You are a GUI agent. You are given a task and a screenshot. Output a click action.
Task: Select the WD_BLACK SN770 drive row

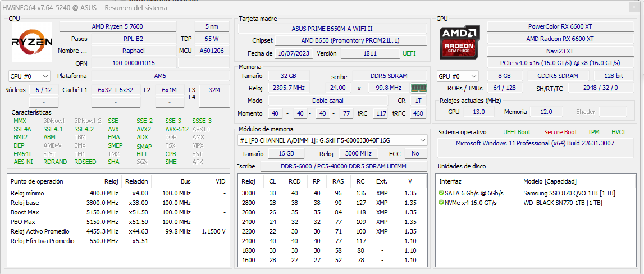[x=537, y=203]
